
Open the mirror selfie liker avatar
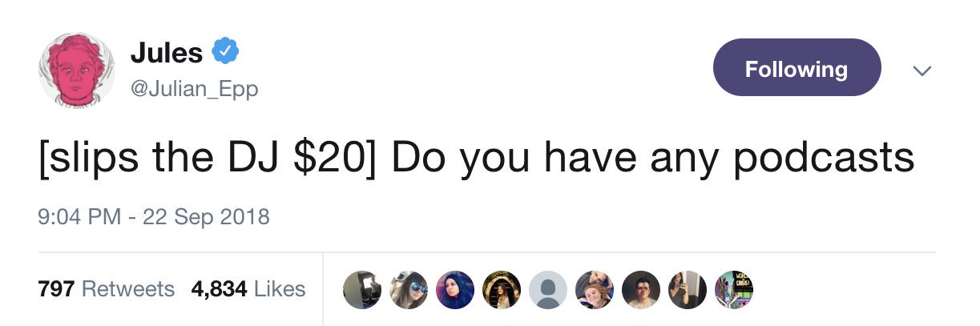click(x=687, y=289)
